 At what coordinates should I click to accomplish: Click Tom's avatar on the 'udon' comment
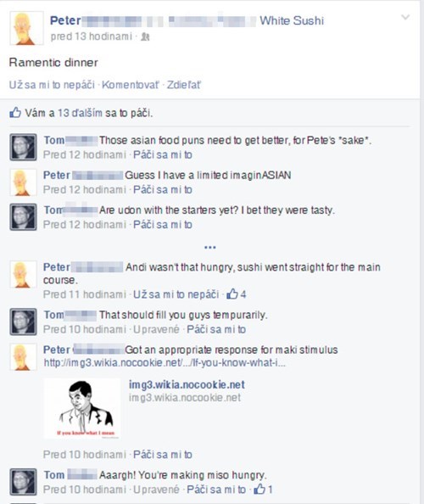(x=23, y=217)
